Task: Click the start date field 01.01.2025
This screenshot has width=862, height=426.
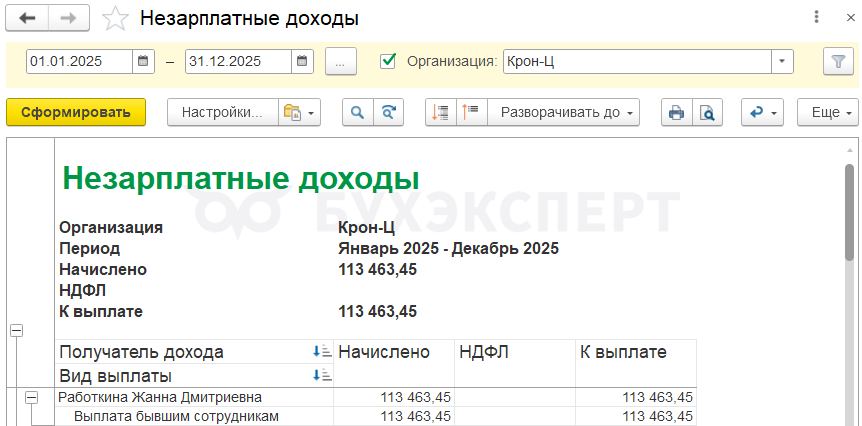Action: tap(79, 61)
